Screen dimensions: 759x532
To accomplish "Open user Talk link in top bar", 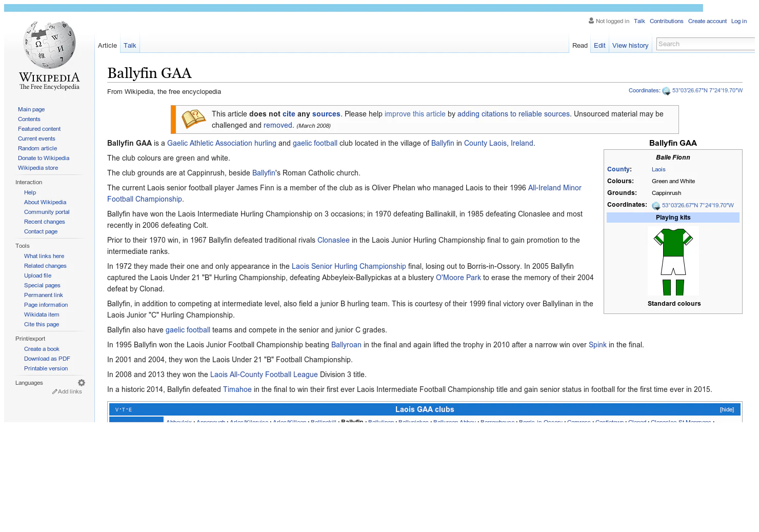I will pos(639,21).
